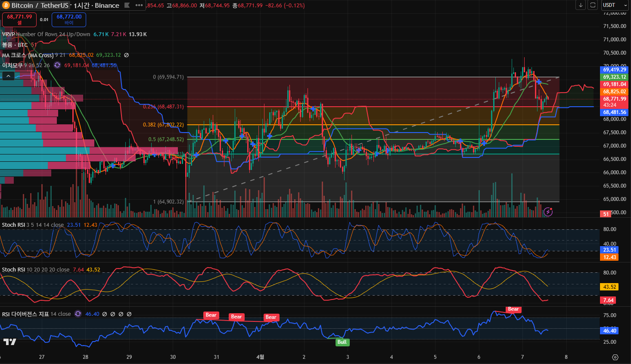Click the green Bull label on RSI pane
The width and height of the screenshot is (631, 364).
tap(342, 342)
